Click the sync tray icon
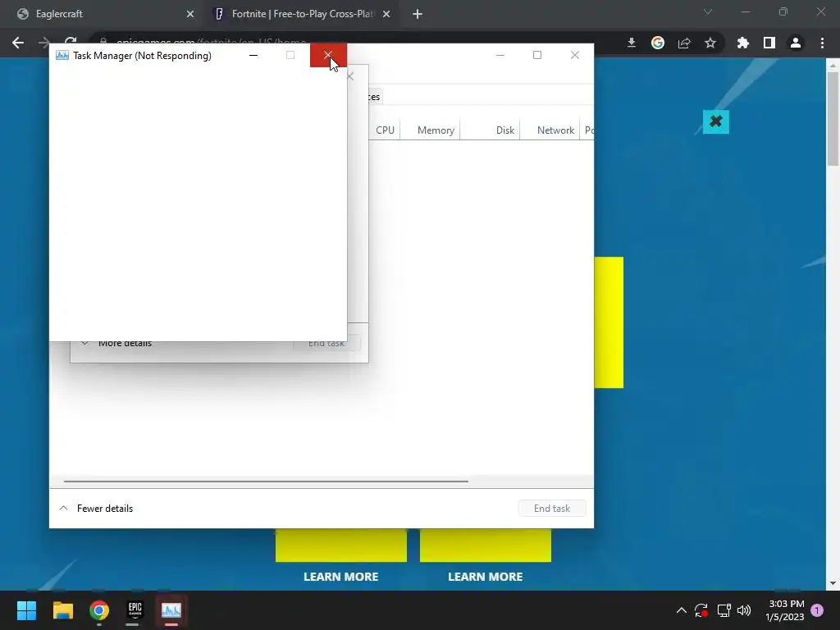Viewport: 840px width, 630px height. point(701,610)
